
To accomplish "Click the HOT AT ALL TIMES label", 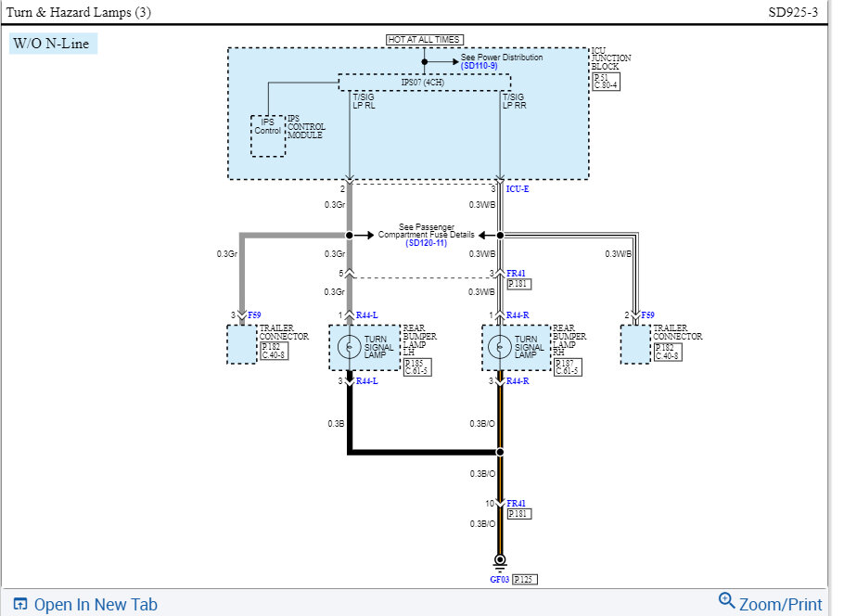I will click(424, 40).
